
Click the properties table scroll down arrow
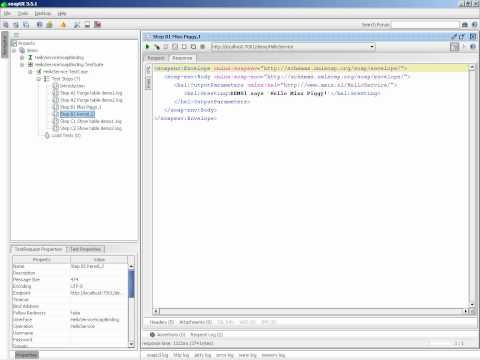click(x=131, y=344)
